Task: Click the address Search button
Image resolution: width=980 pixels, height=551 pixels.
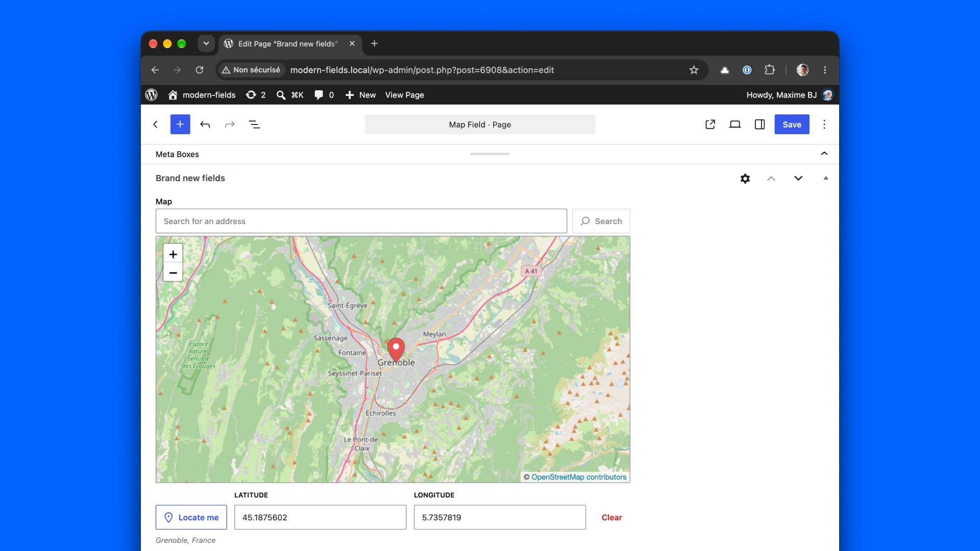Action: click(601, 221)
